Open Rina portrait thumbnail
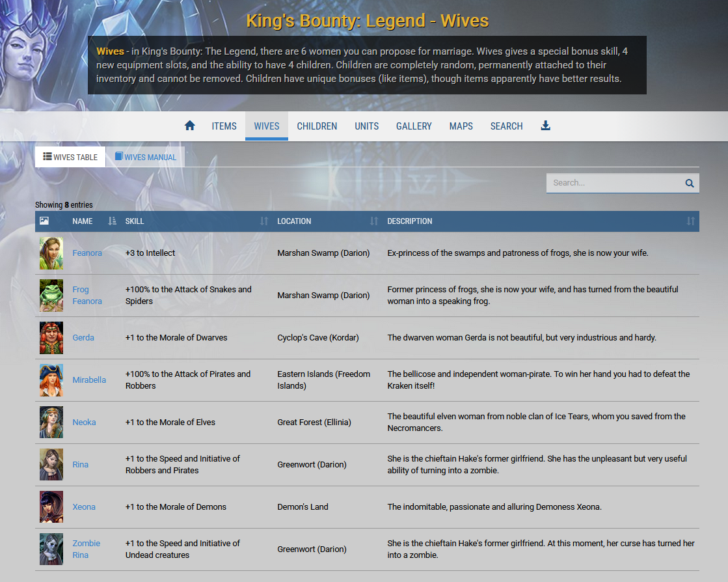 point(51,464)
